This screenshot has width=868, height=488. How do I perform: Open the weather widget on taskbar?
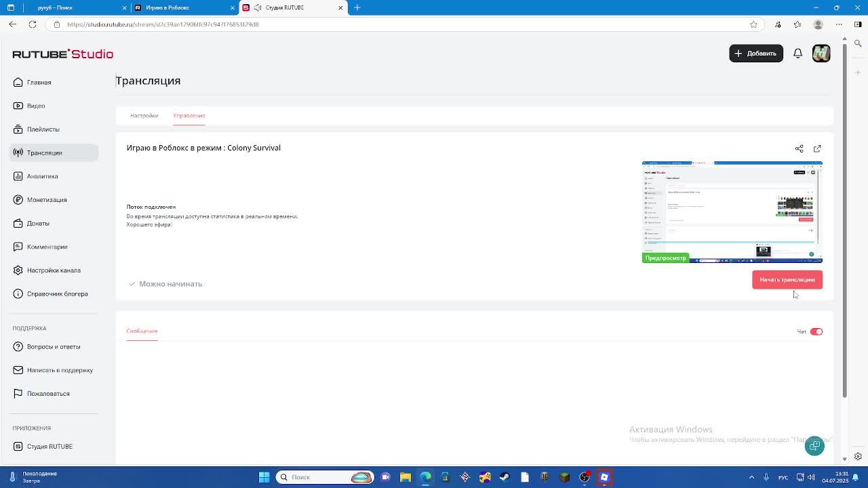click(34, 477)
